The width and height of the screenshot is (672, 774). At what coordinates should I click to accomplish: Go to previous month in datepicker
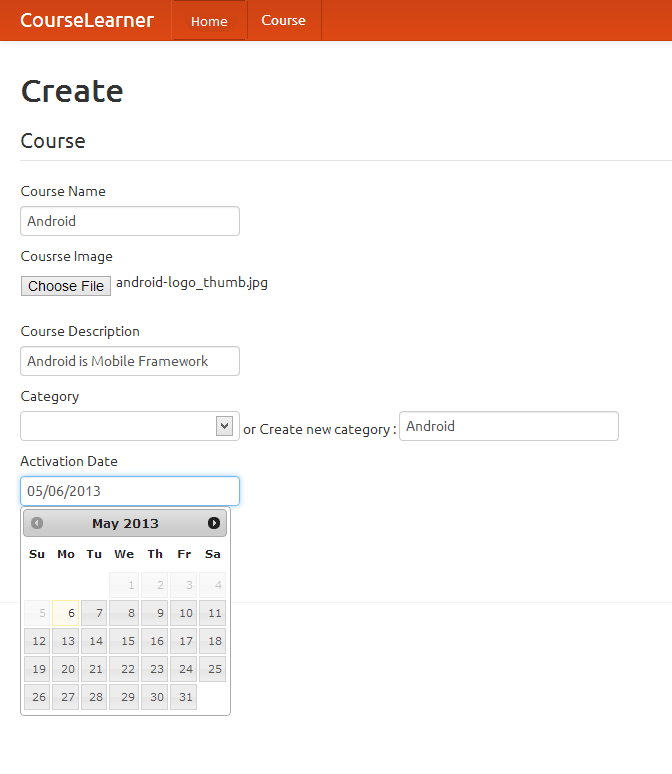tap(37, 523)
